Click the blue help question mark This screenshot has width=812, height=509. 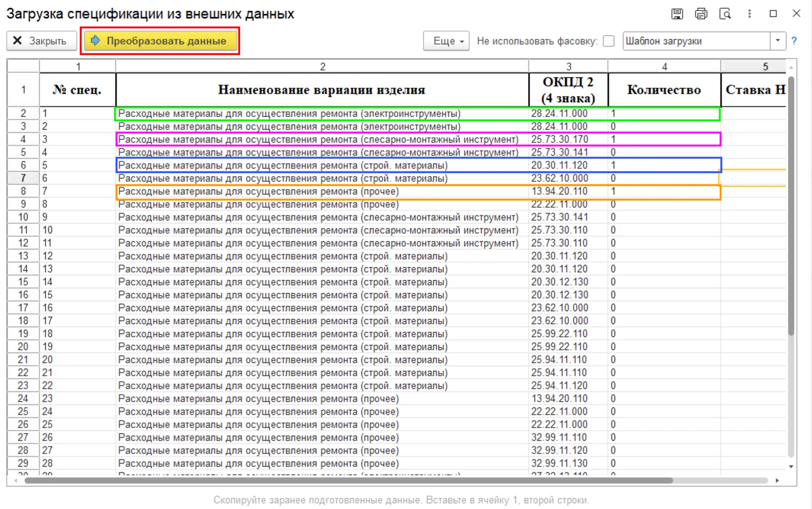tap(794, 41)
